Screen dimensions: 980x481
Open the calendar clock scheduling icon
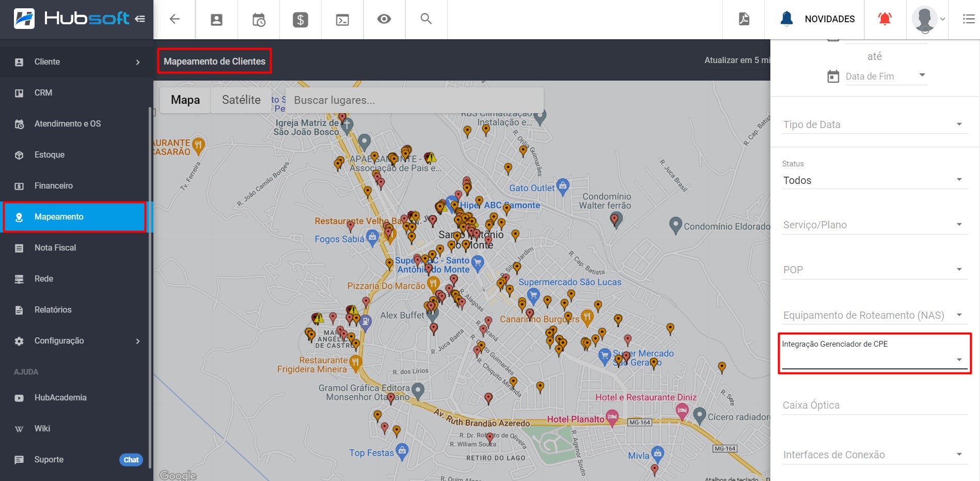pyautogui.click(x=259, y=20)
